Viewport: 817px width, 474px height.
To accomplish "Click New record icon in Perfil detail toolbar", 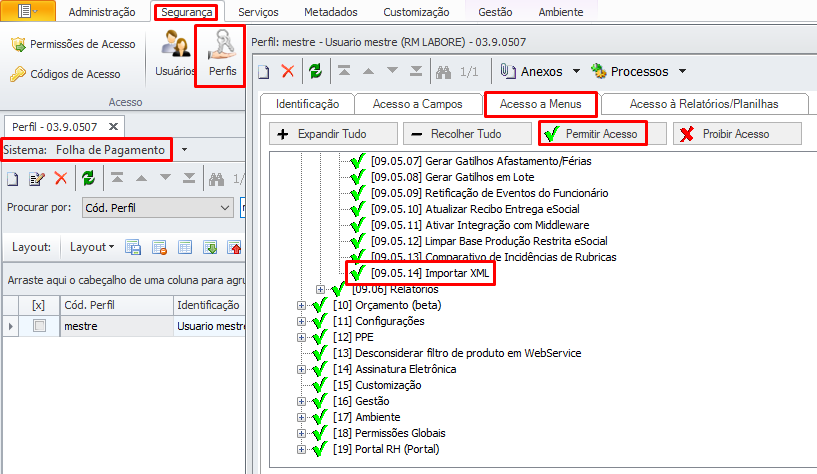I will 264,71.
